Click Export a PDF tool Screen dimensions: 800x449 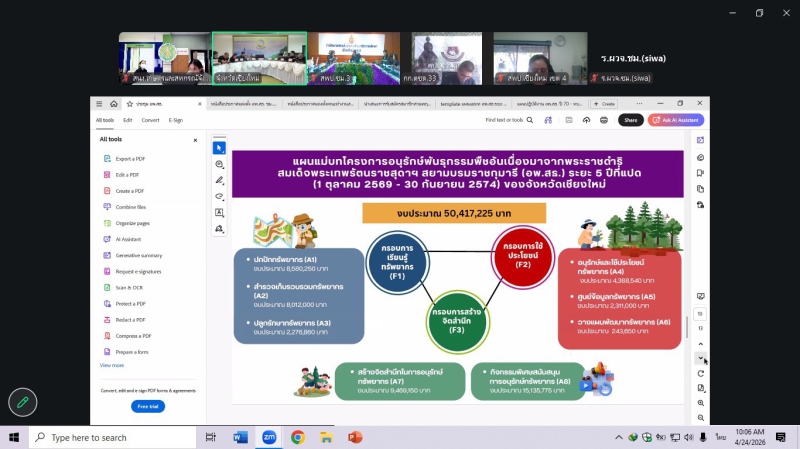pyautogui.click(x=130, y=159)
